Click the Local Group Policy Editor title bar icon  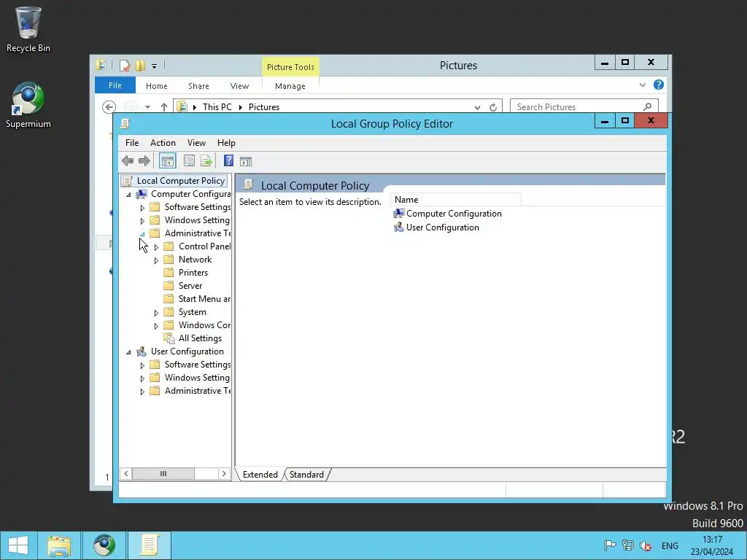pos(125,123)
